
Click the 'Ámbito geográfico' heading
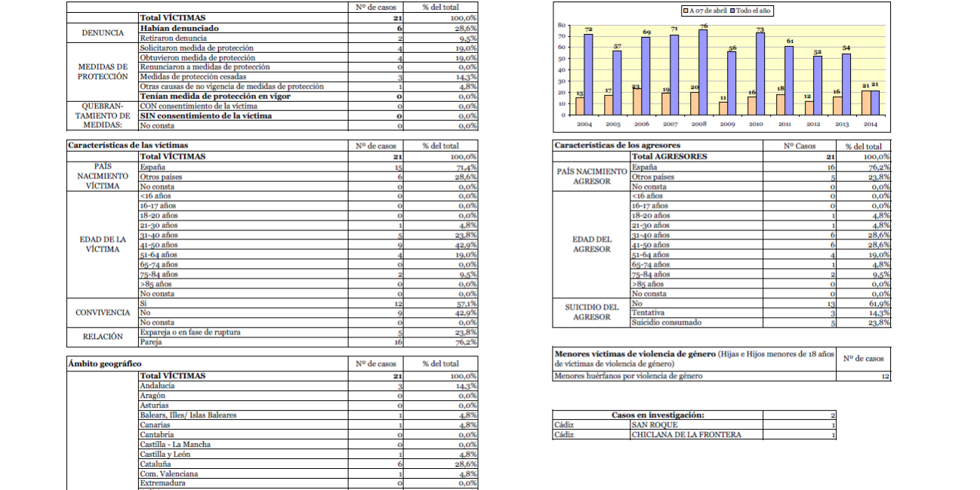click(105, 364)
